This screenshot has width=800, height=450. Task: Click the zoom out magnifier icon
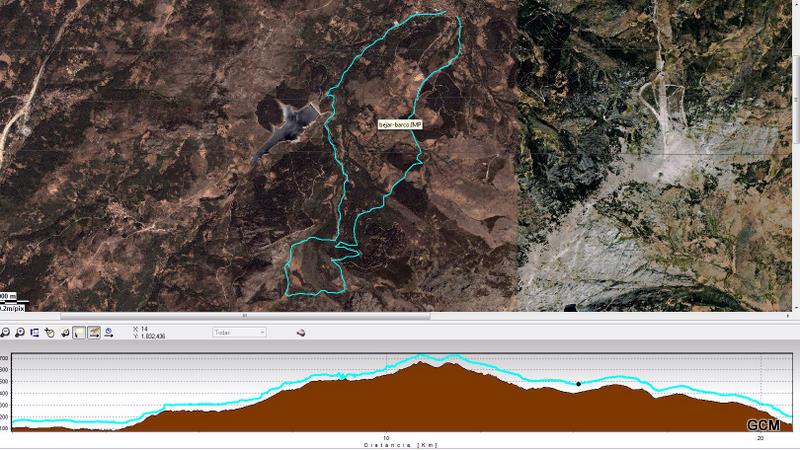coord(5,332)
